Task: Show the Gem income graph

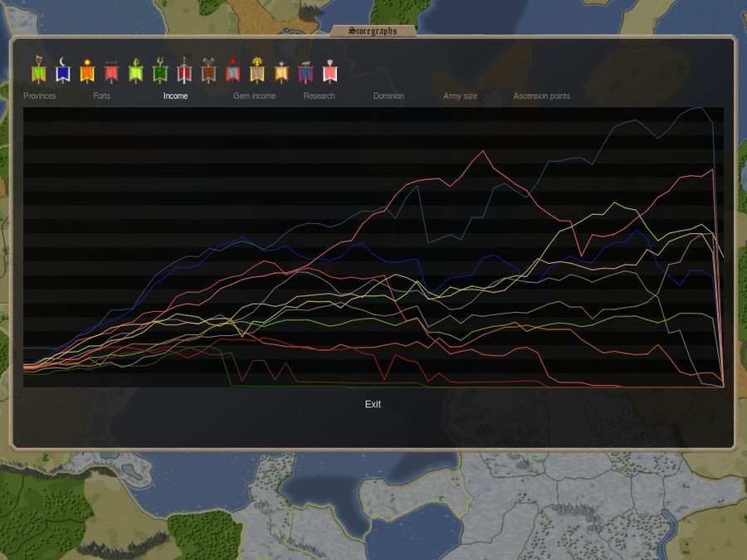Action: pyautogui.click(x=255, y=95)
